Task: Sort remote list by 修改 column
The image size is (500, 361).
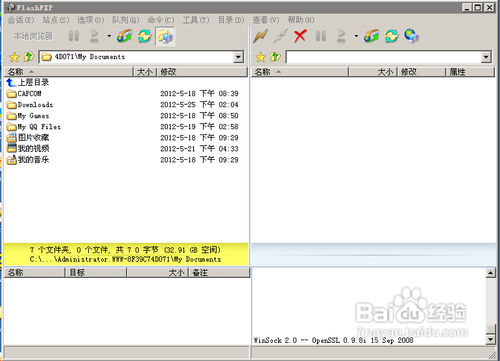Action: (422, 72)
